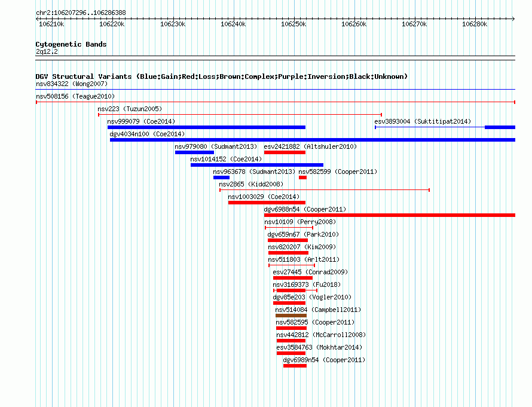Click the nsv442812 (McCarroll2008) label
Viewport: 532px width, 407px height.
pyautogui.click(x=321, y=335)
